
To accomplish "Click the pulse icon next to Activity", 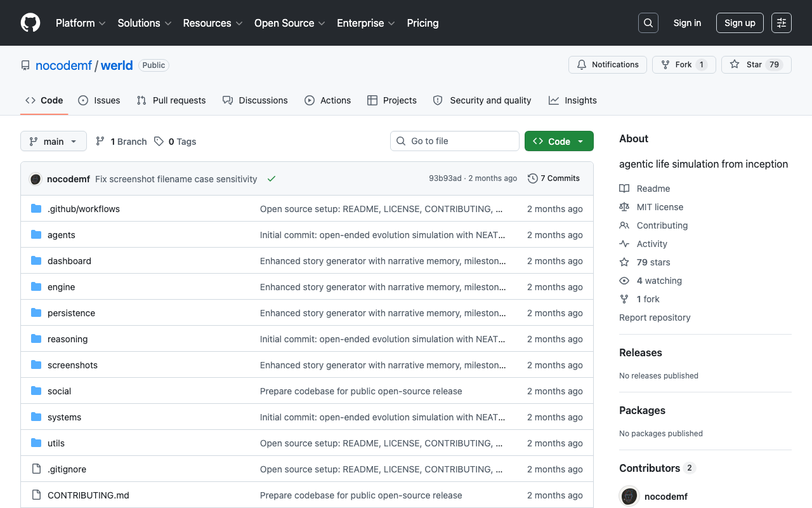I will pyautogui.click(x=624, y=244).
